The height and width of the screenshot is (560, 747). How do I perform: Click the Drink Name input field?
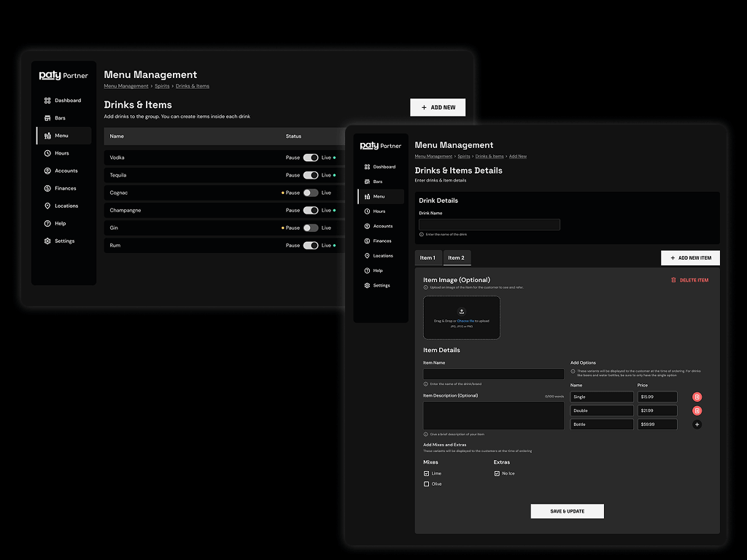tap(489, 225)
